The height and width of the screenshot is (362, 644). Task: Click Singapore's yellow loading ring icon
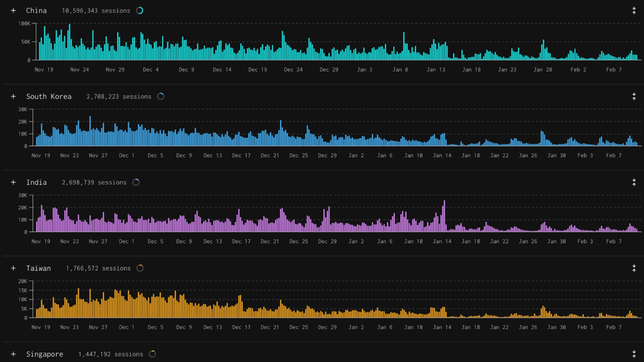tap(152, 354)
